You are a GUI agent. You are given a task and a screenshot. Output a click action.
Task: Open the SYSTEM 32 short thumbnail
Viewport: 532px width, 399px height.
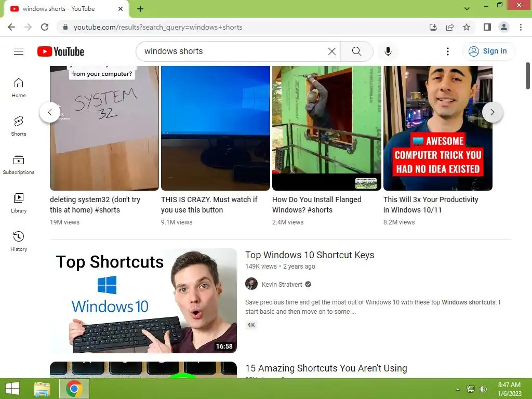tap(104, 128)
